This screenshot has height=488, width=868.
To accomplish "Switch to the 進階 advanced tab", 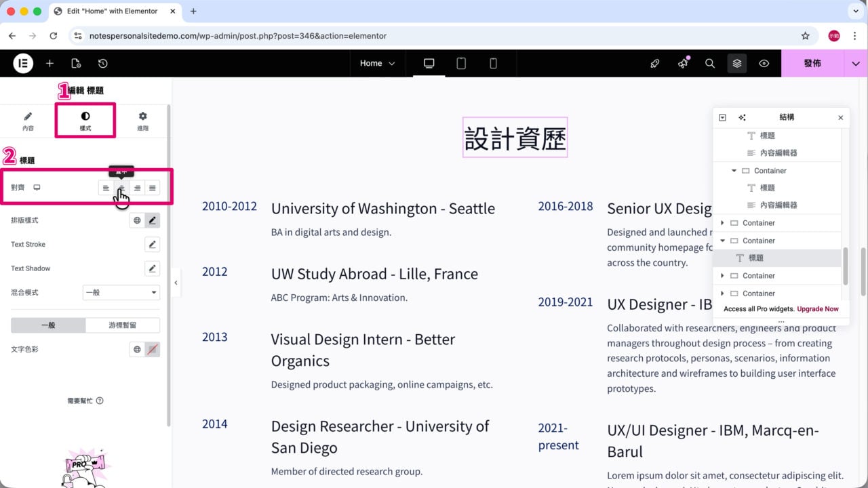I will pyautogui.click(x=142, y=121).
